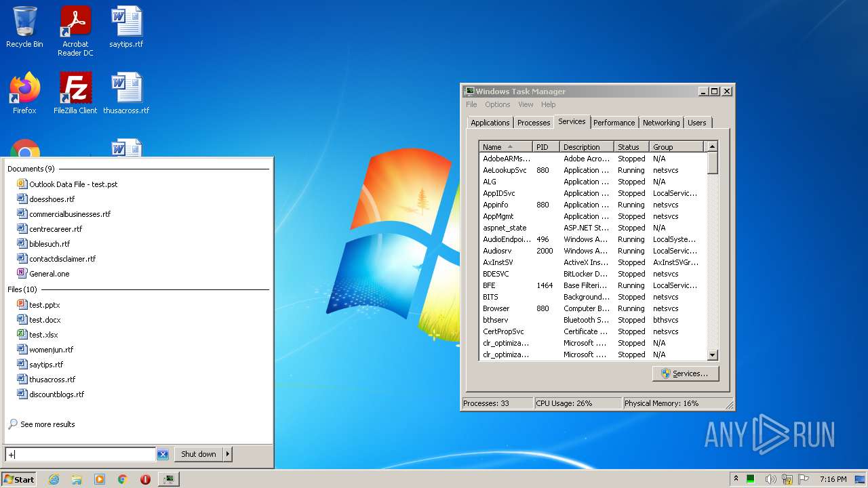Viewport: 868px width, 488px height.
Task: Click the Services... button
Action: [685, 373]
